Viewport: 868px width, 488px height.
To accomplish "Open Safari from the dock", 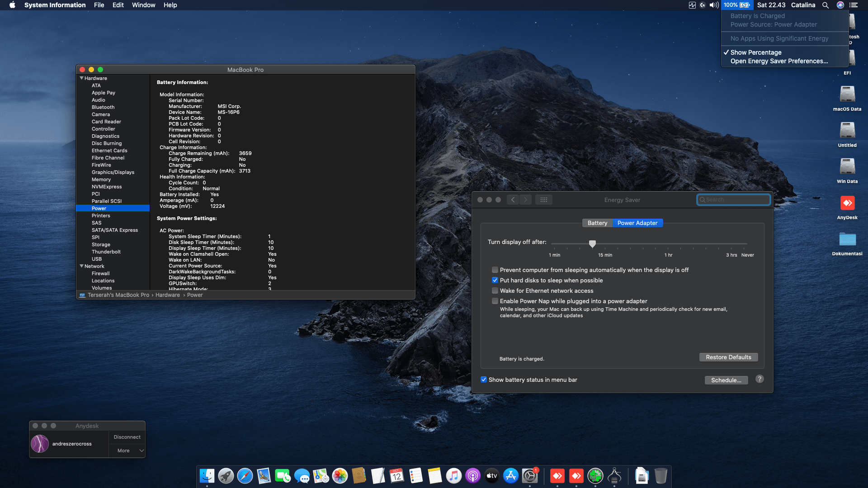I will tap(245, 476).
